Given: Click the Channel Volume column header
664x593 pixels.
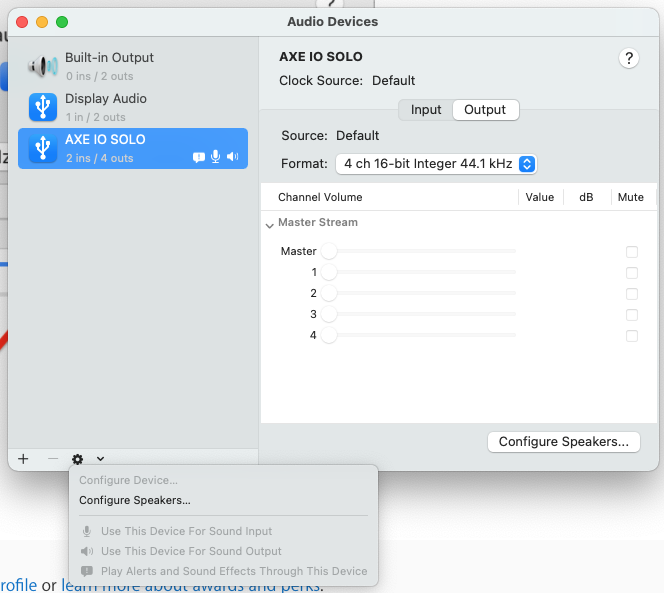Looking at the screenshot, I should coord(320,197).
